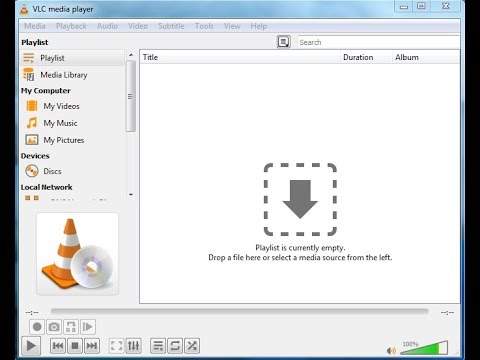Image resolution: width=480 pixels, height=360 pixels.
Task: Select Media Library in sidebar
Action: 72,75
